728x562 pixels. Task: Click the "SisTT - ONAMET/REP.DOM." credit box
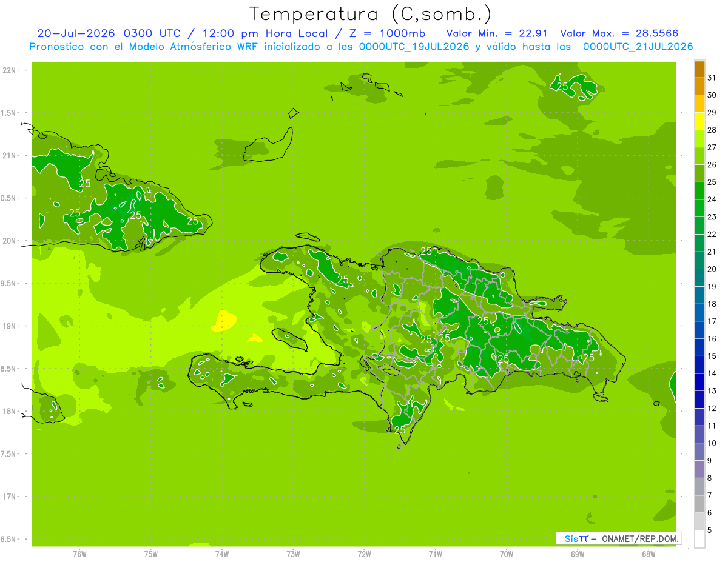(618, 538)
